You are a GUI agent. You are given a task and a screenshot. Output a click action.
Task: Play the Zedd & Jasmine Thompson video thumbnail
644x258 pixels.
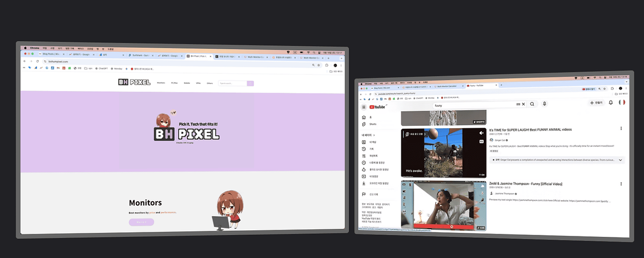pos(444,206)
